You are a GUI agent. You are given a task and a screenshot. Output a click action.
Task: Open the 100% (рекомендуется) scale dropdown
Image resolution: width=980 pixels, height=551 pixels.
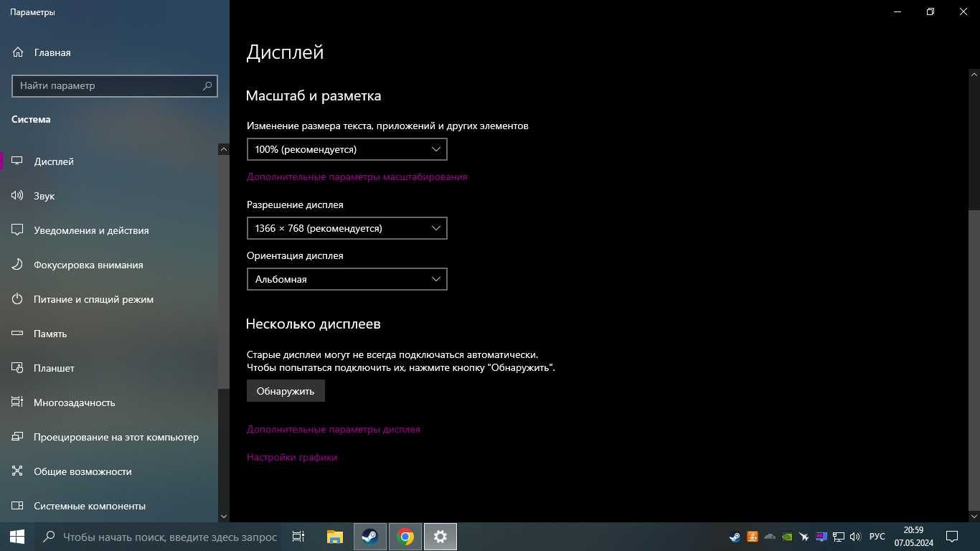[x=347, y=149]
